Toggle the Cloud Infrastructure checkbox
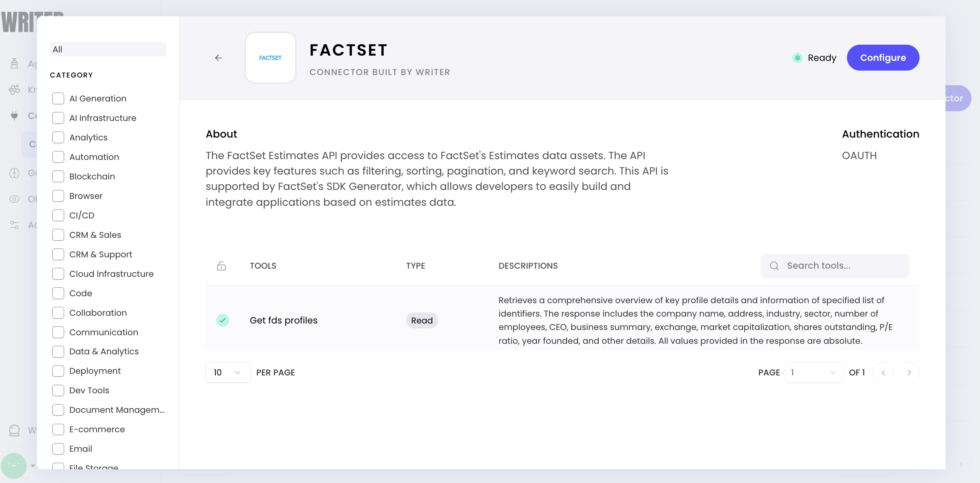This screenshot has width=980, height=483. coord(58,274)
